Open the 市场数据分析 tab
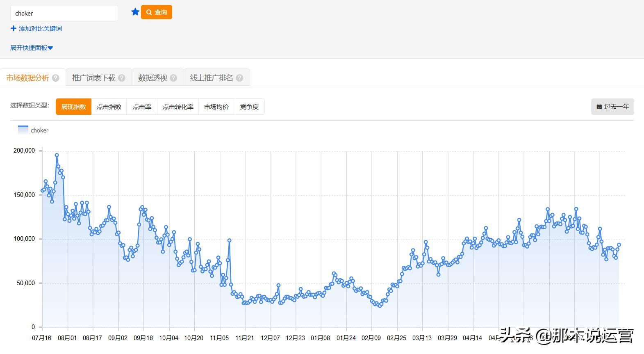This screenshot has width=644, height=354. 27,78
